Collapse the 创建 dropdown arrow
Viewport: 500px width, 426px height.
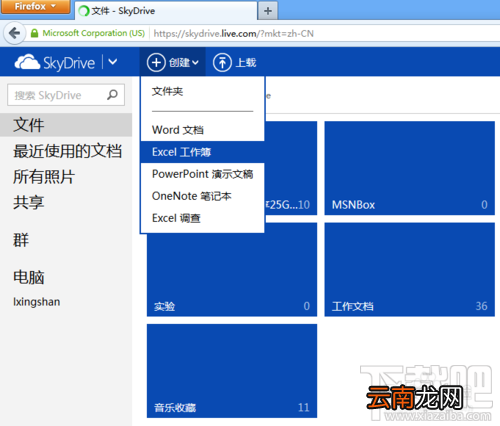click(x=195, y=63)
